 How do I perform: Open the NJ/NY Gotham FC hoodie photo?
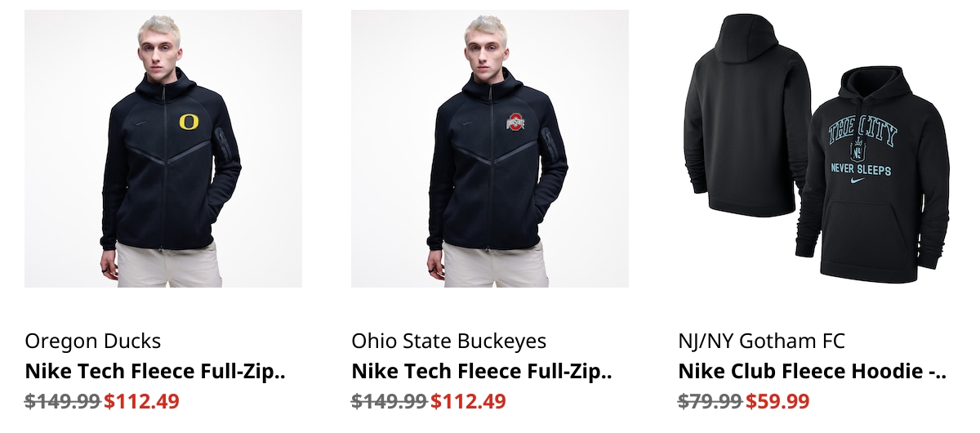pyautogui.click(x=817, y=149)
